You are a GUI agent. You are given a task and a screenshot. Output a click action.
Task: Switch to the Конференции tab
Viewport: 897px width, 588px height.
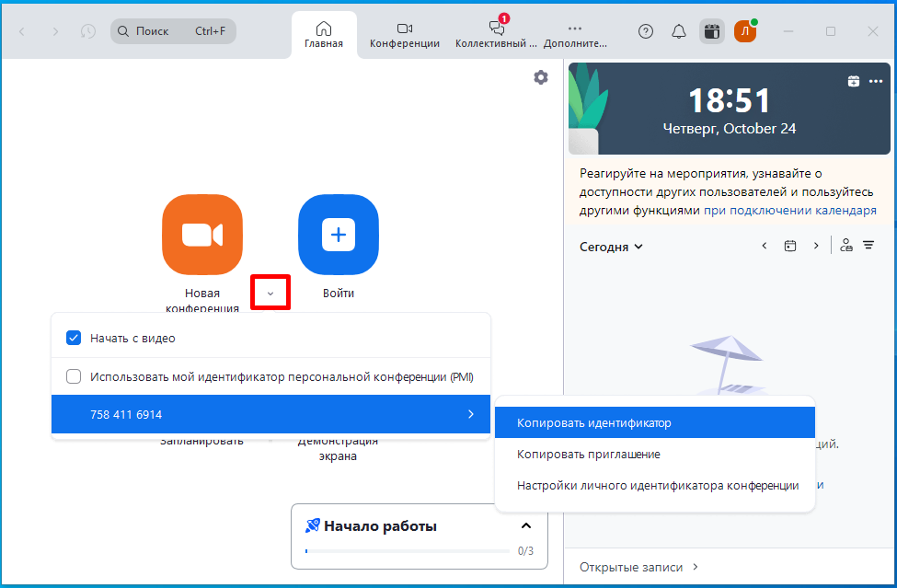(x=405, y=35)
